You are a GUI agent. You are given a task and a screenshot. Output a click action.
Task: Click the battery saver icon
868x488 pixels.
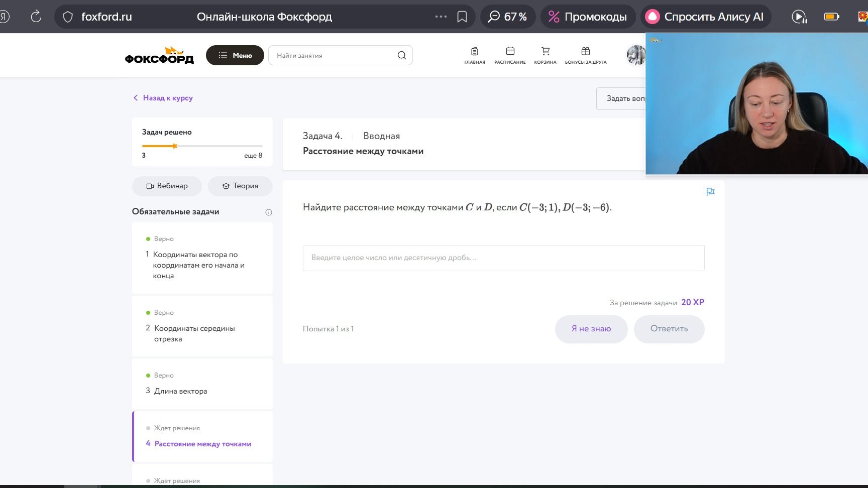pos(832,17)
